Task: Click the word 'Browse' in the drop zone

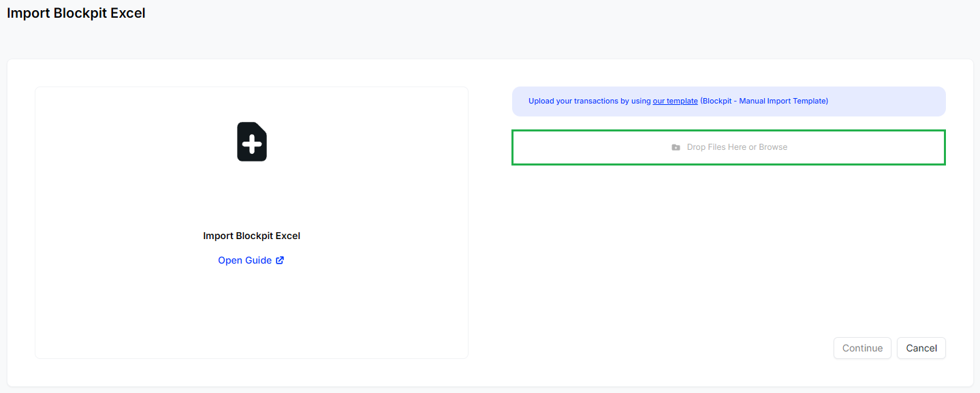Action: click(773, 147)
